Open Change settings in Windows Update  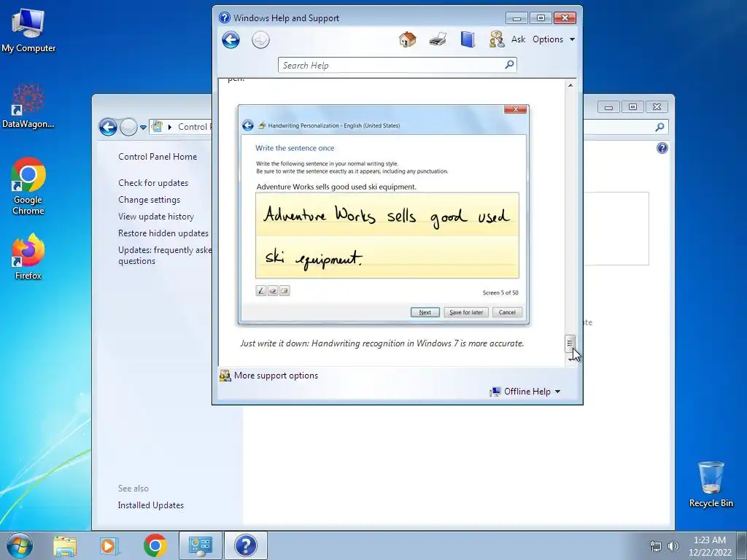(x=149, y=200)
